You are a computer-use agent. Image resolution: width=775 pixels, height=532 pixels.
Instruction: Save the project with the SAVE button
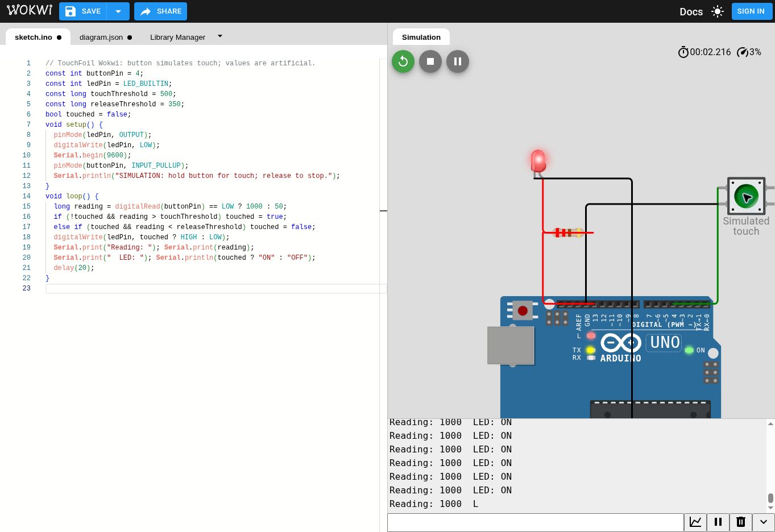83,11
